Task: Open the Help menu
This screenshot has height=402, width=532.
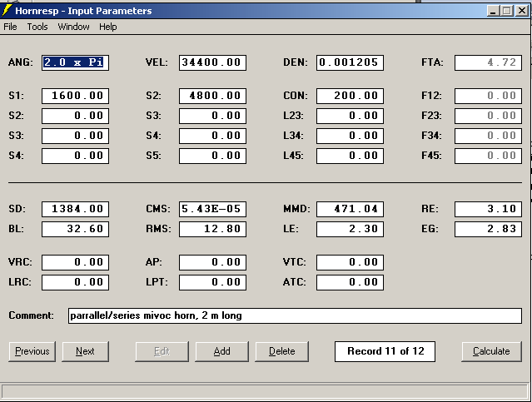Action: coord(108,27)
